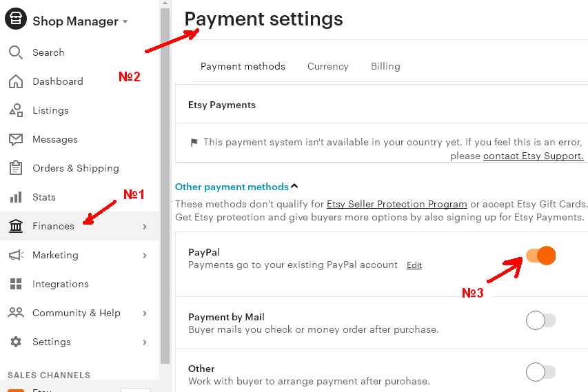This screenshot has width=588, height=392.
Task: Click the Search magnifying glass icon
Action: click(15, 52)
